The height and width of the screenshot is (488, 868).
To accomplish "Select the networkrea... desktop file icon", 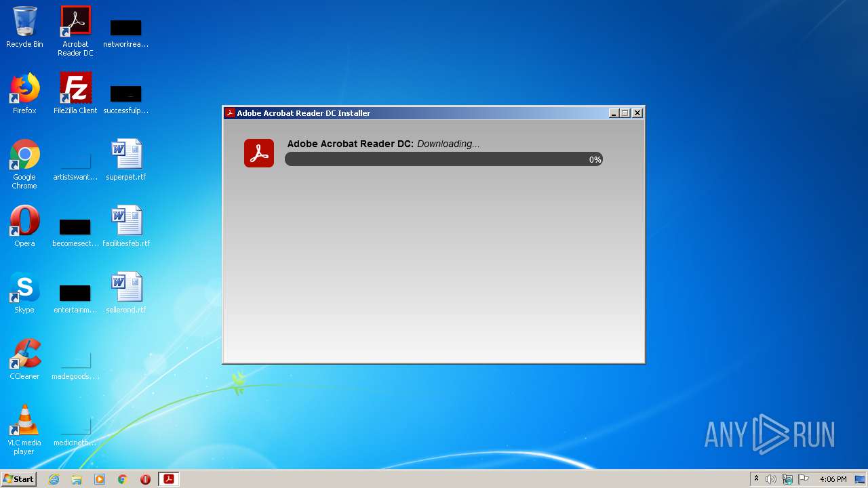I will [125, 33].
